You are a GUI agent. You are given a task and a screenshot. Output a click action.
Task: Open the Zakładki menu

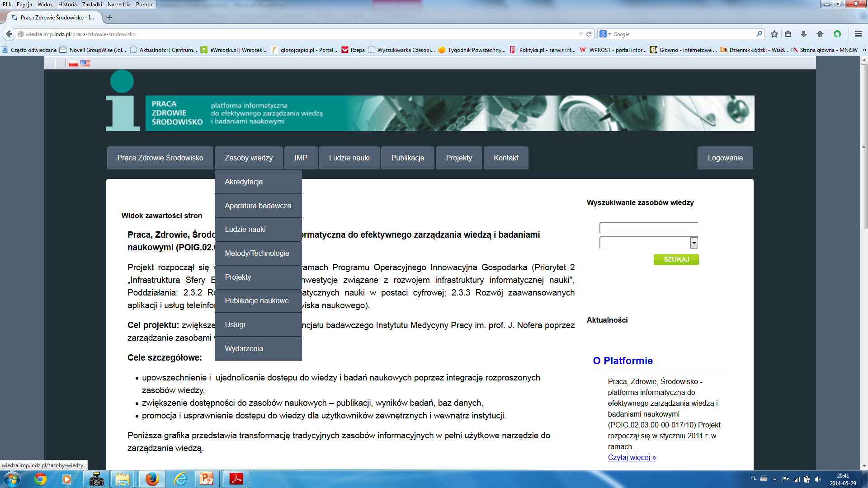(x=92, y=5)
